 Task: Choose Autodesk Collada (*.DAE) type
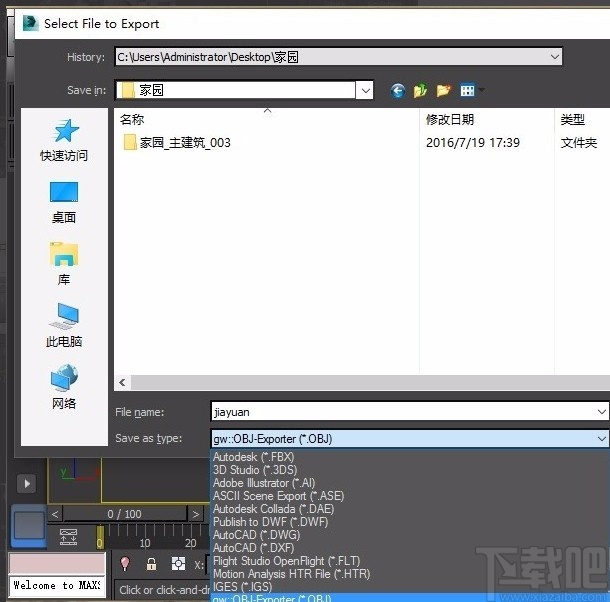tap(410, 509)
